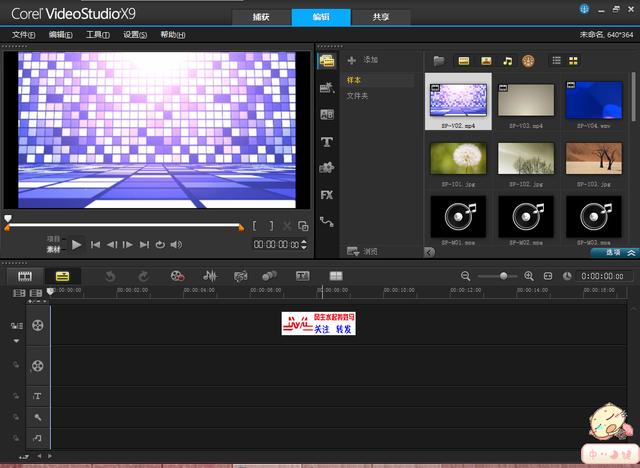Image resolution: width=640 pixels, height=468 pixels.
Task: Click the Record/Capture option reel icon
Action: (177, 276)
